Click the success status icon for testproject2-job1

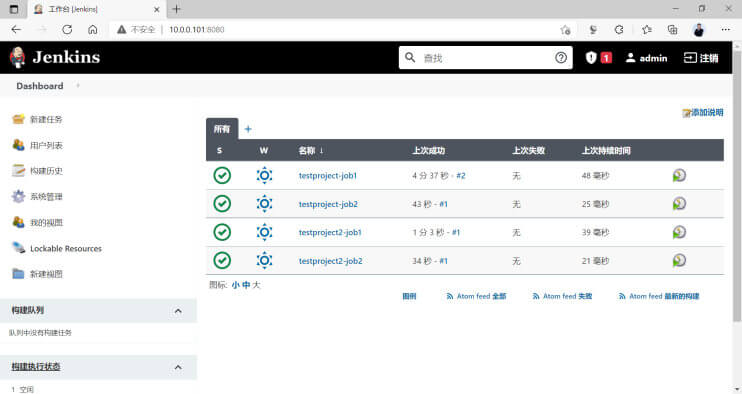[x=222, y=232]
